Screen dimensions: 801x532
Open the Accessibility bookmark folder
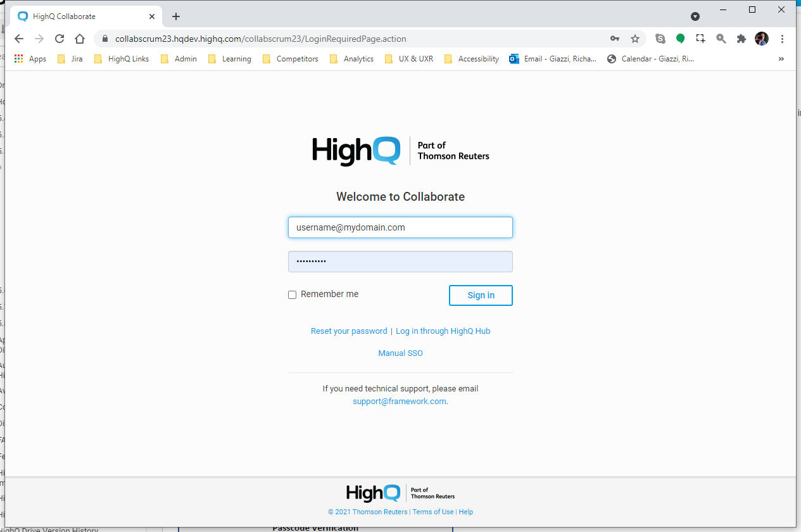tap(472, 59)
